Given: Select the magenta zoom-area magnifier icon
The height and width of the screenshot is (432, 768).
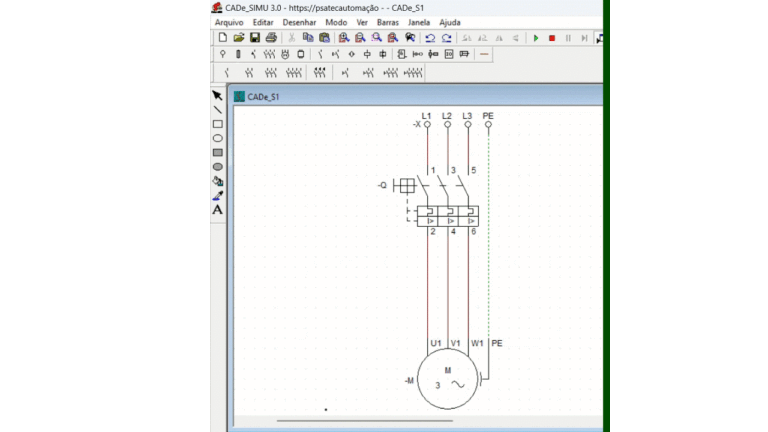Looking at the screenshot, I should point(376,38).
